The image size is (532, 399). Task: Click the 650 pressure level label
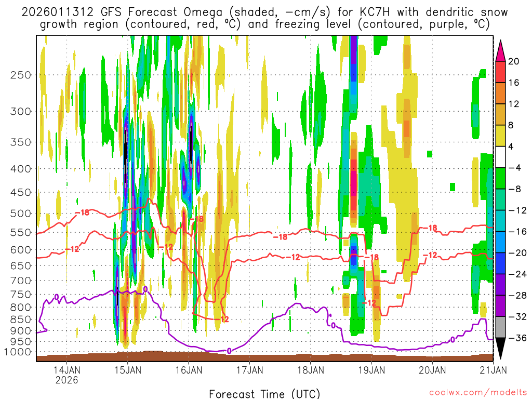pos(21,265)
